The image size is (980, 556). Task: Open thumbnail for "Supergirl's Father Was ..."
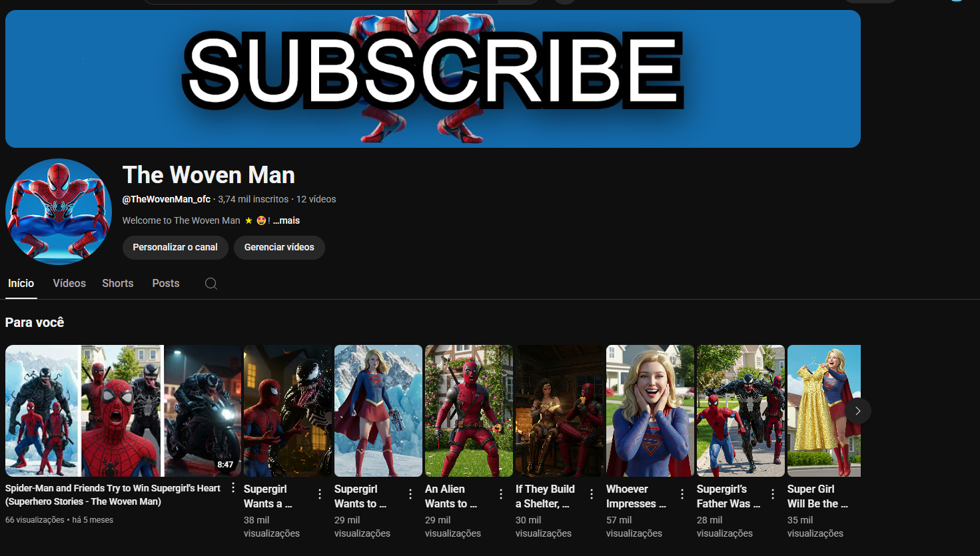click(741, 411)
